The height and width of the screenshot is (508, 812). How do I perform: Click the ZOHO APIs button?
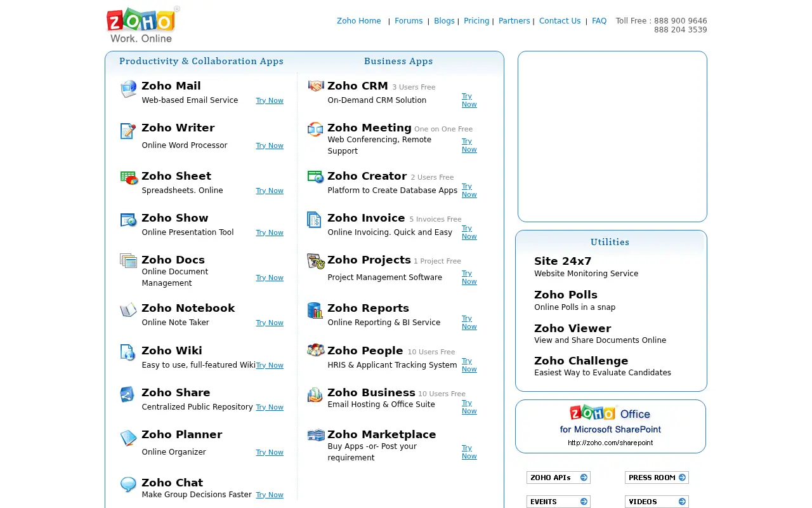coord(558,478)
